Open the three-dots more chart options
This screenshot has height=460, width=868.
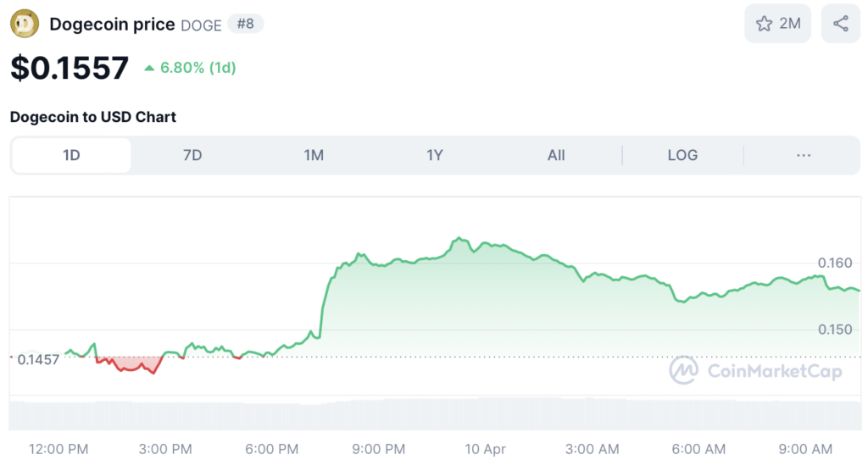click(804, 155)
